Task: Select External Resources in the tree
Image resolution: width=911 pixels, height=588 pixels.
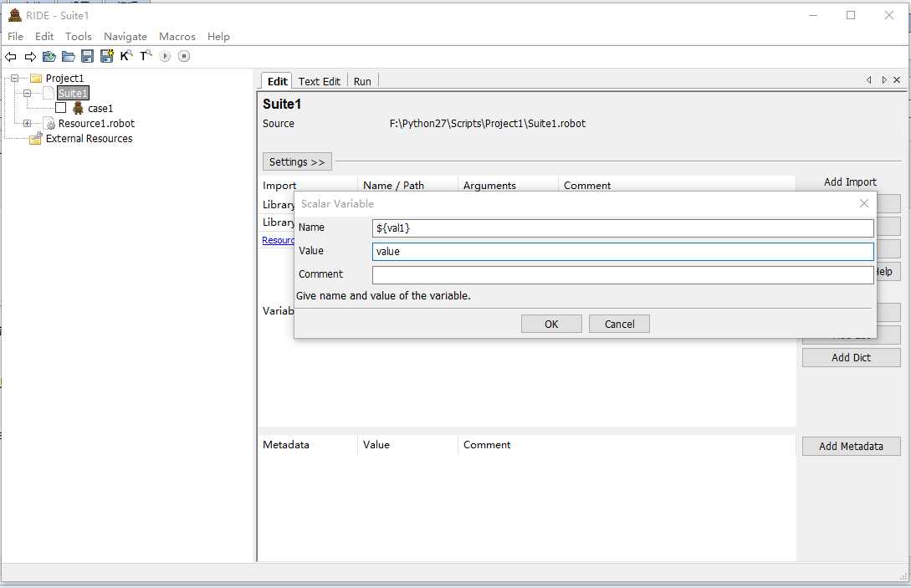Action: [89, 138]
